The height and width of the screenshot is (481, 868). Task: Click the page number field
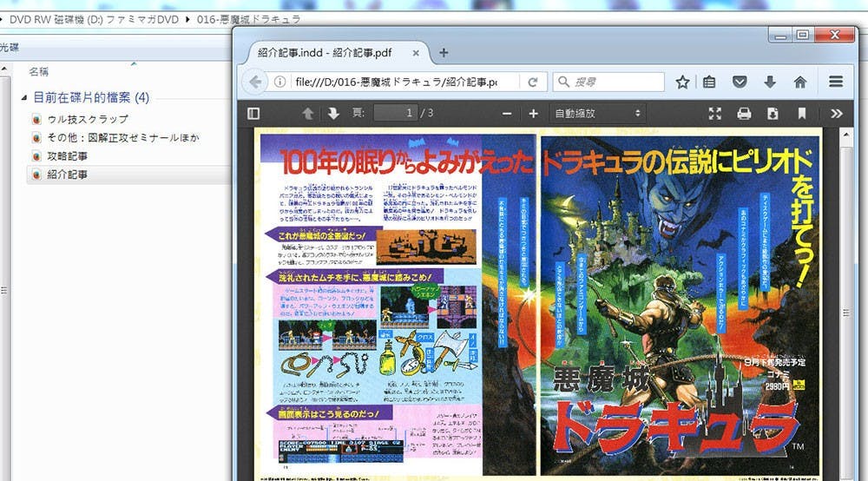[x=397, y=114]
